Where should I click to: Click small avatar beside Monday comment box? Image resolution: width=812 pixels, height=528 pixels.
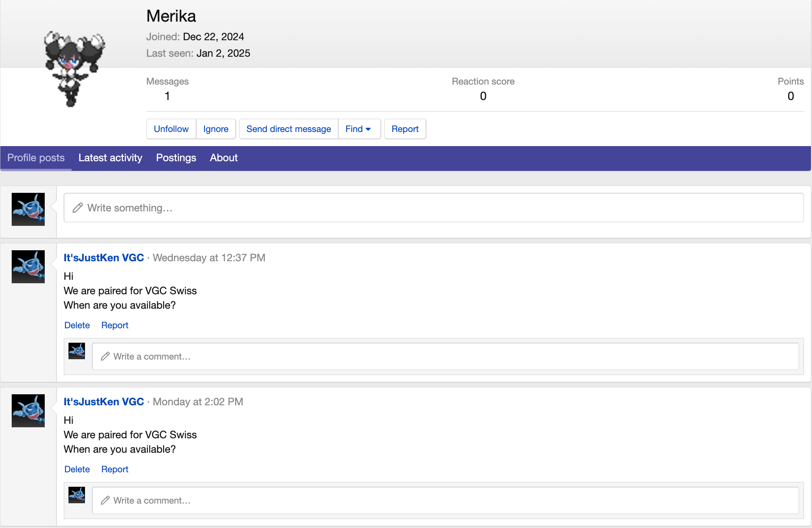77,495
